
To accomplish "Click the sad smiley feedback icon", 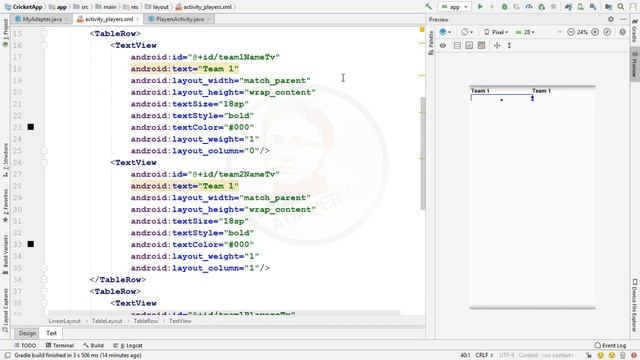I will [x=611, y=356].
